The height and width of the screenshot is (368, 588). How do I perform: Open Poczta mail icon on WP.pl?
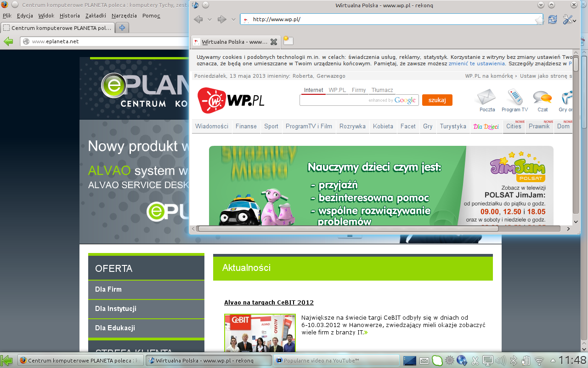pyautogui.click(x=487, y=100)
